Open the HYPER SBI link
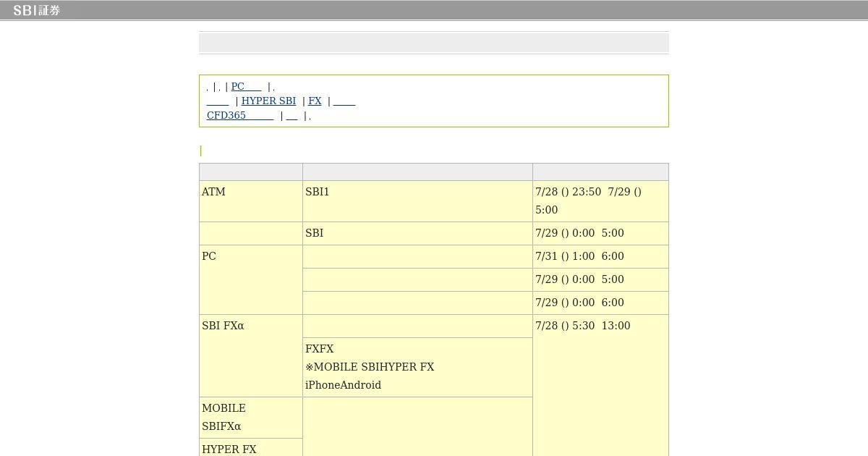This screenshot has width=868, height=456. click(x=268, y=101)
